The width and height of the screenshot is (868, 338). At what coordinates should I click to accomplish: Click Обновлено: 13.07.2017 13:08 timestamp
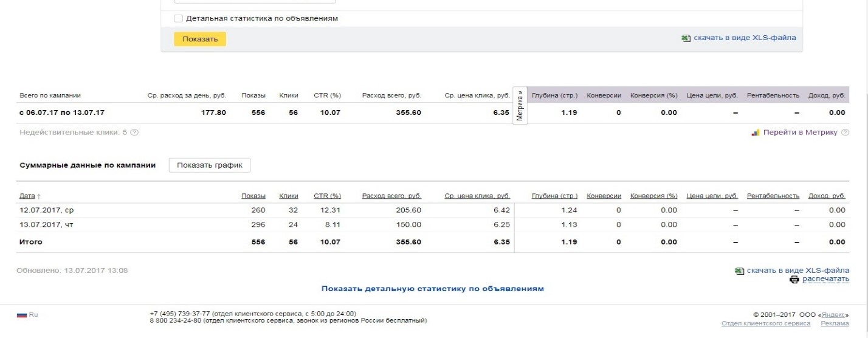click(x=74, y=271)
